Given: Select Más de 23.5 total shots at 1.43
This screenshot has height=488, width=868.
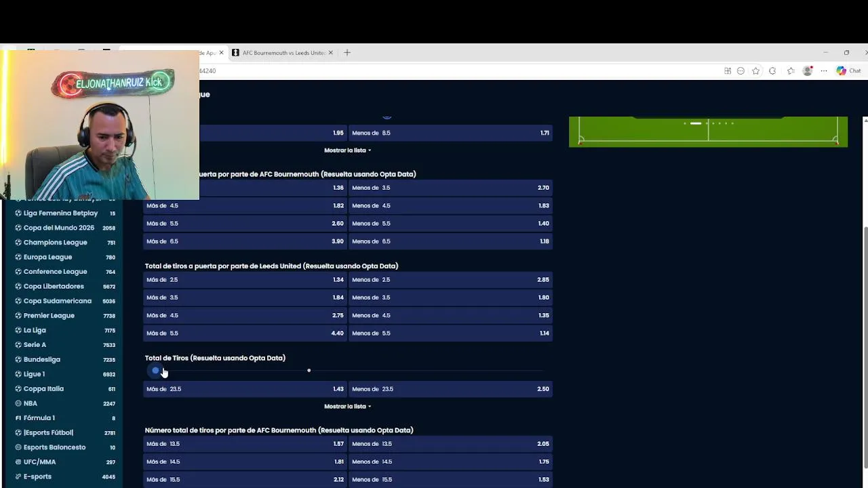Looking at the screenshot, I should coord(245,389).
